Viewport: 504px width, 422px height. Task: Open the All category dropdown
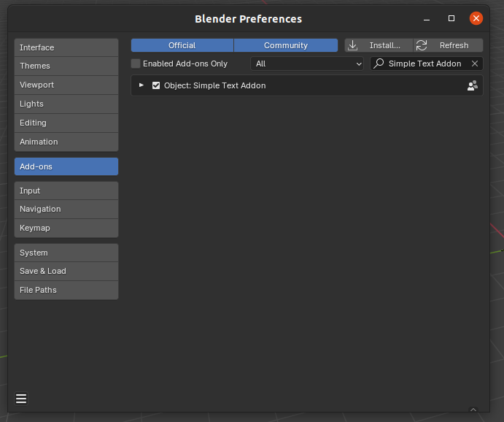(307, 64)
